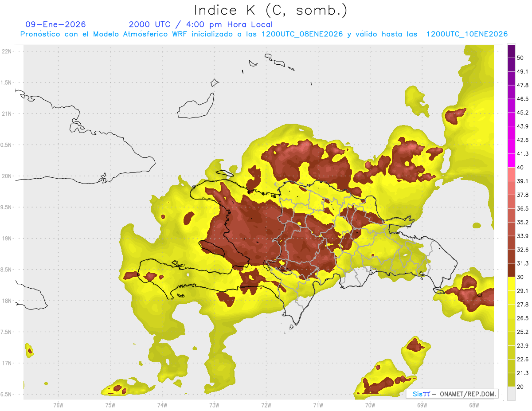Viewport: 532px width, 411px height.
Task: Click the '22N' latitude label
Action: pos(7,51)
